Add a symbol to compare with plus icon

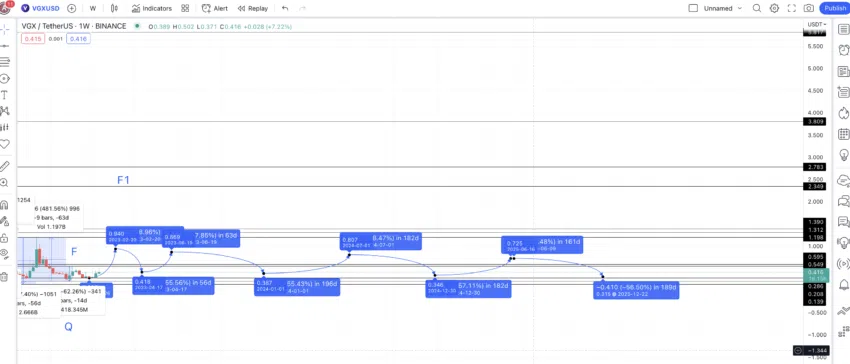click(x=72, y=8)
